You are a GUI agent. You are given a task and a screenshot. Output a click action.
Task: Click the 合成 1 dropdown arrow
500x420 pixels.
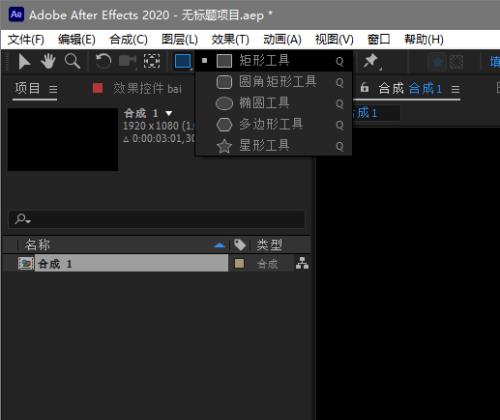(x=169, y=113)
